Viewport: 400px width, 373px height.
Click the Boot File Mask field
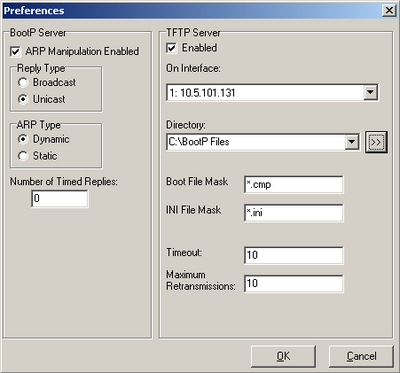pyautogui.click(x=293, y=185)
